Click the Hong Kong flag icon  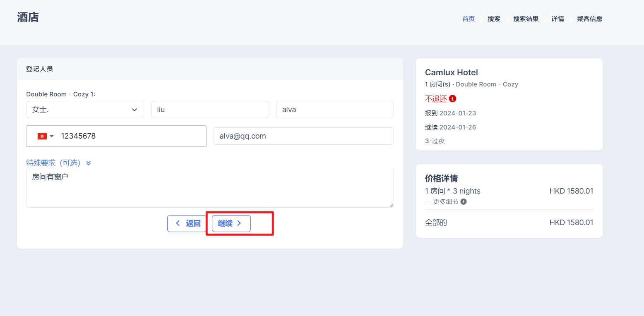pyautogui.click(x=42, y=136)
